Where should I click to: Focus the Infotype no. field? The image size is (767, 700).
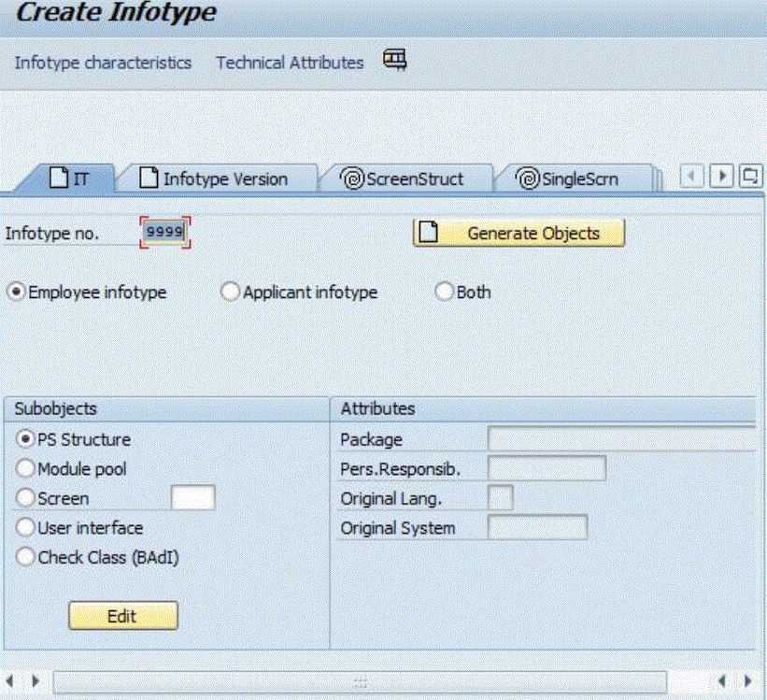(x=165, y=233)
